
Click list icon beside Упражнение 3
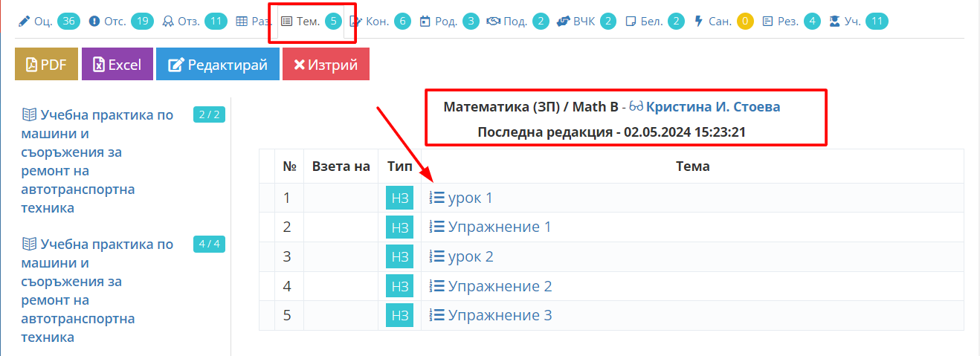point(437,315)
